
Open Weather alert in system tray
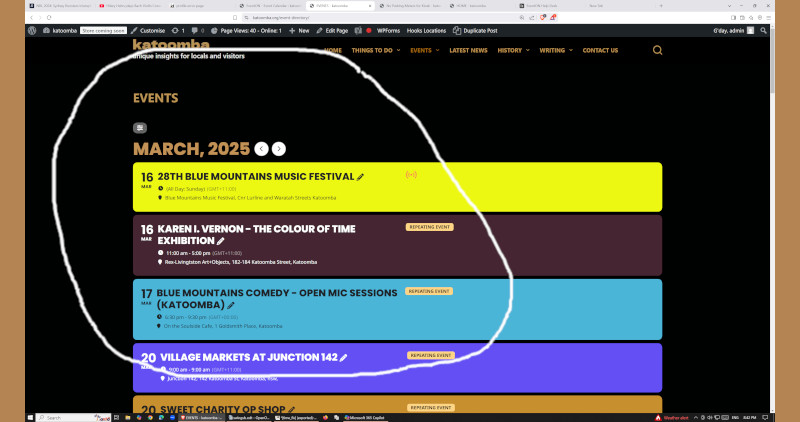(x=671, y=417)
